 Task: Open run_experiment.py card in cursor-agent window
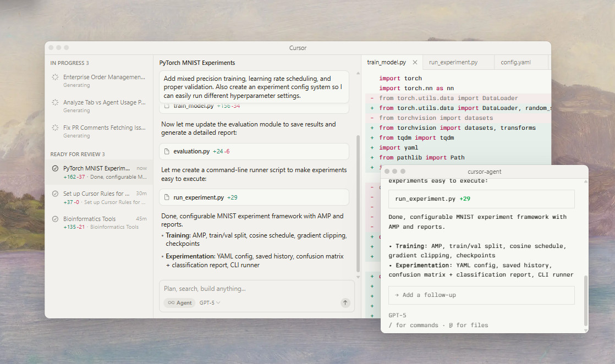point(481,199)
